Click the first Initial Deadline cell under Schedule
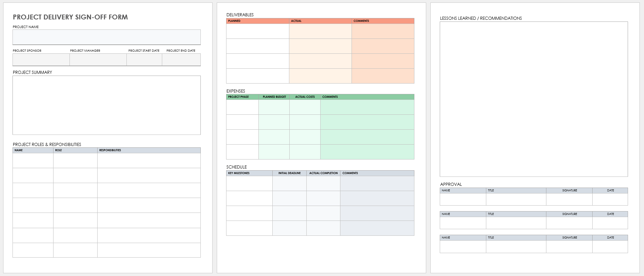644x276 pixels. pos(289,183)
